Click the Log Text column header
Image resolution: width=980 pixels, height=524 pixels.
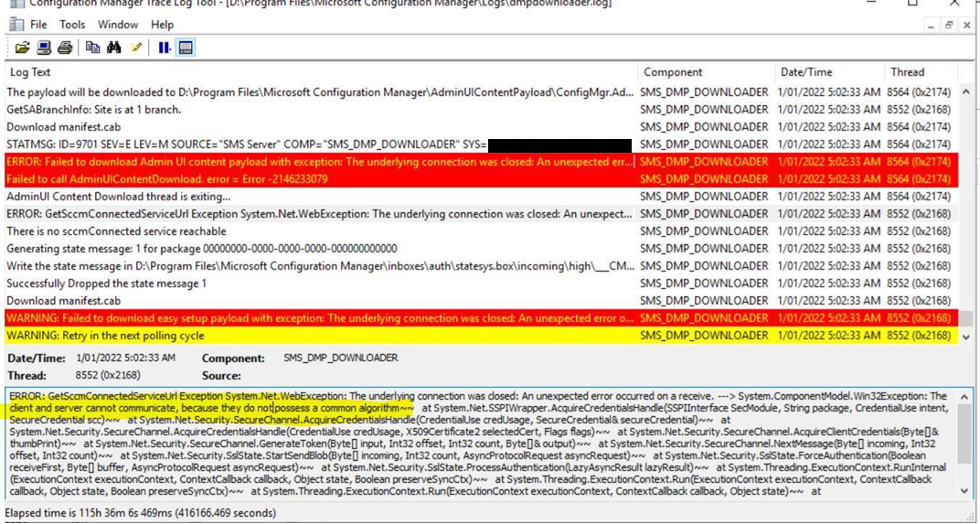click(x=321, y=72)
